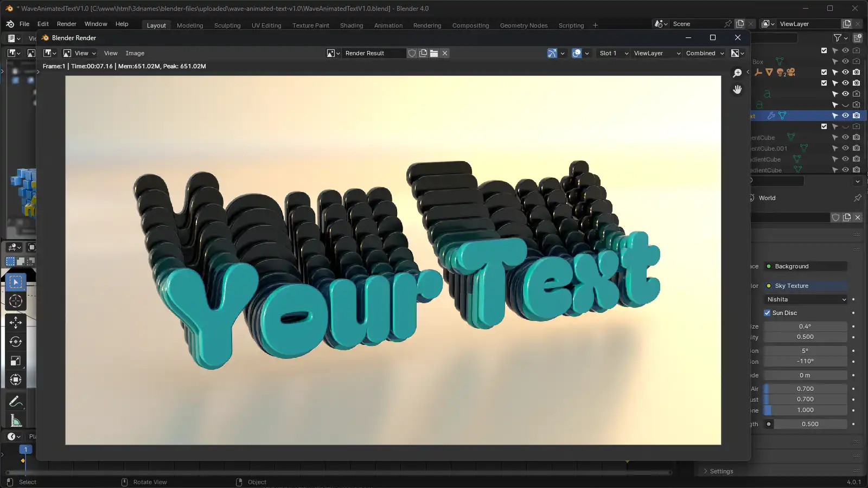868x488 pixels.
Task: Expand the Settings panel
Action: (x=722, y=471)
